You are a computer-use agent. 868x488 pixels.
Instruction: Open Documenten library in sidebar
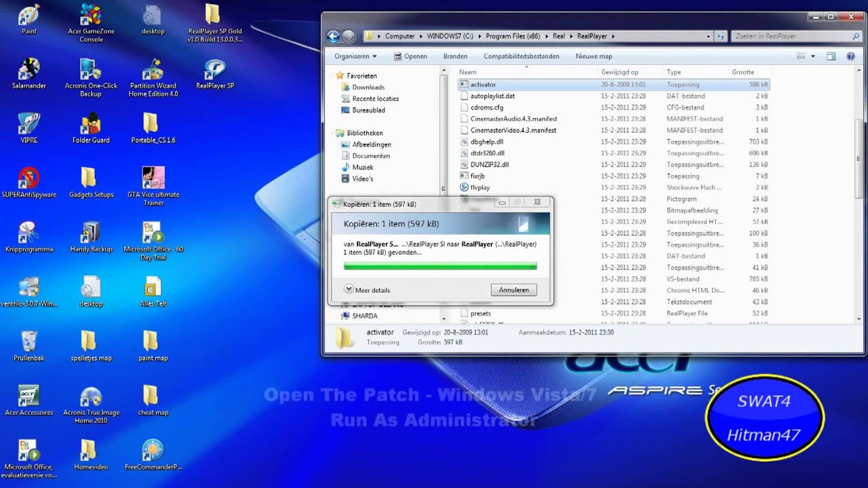365,156
